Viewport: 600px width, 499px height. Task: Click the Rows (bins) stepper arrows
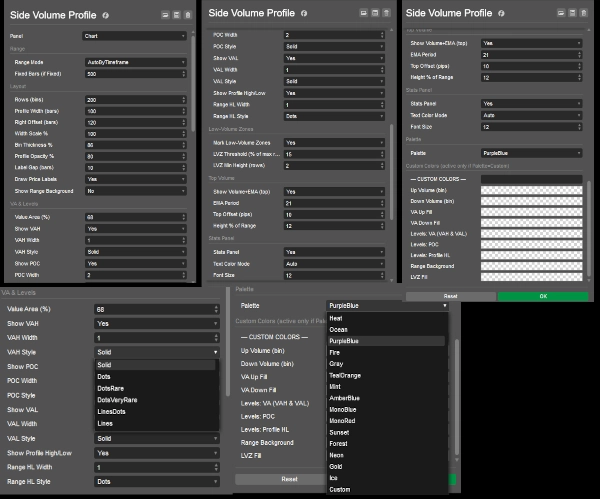185,100
